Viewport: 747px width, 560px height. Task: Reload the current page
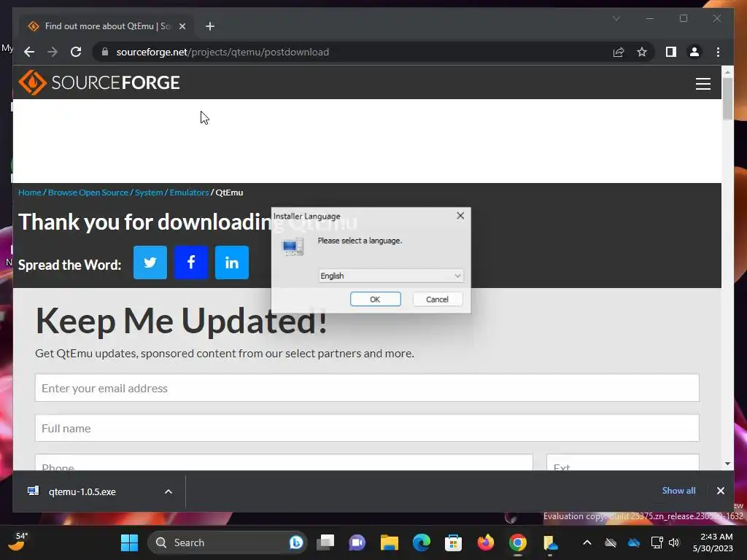(x=76, y=52)
